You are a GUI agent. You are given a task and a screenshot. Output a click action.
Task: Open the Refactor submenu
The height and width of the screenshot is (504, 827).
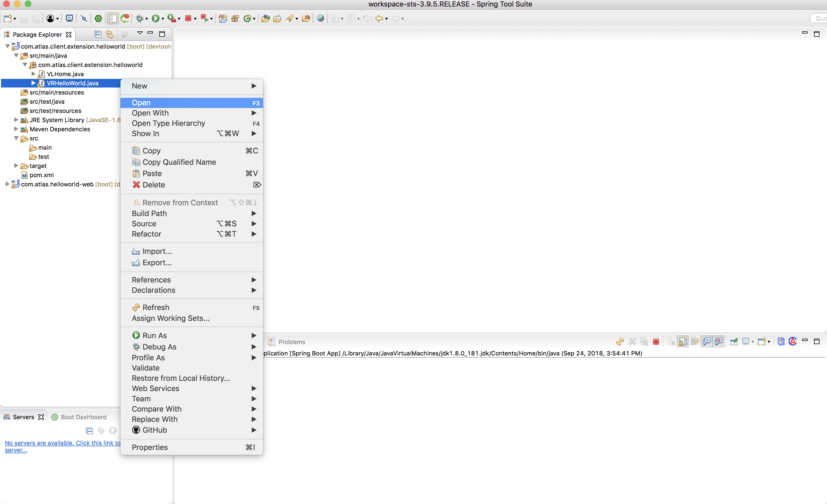click(192, 234)
